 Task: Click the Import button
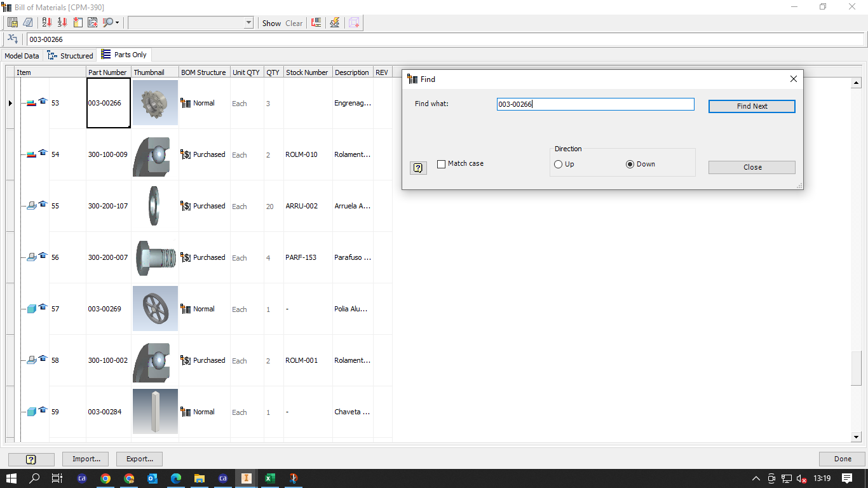click(x=85, y=458)
